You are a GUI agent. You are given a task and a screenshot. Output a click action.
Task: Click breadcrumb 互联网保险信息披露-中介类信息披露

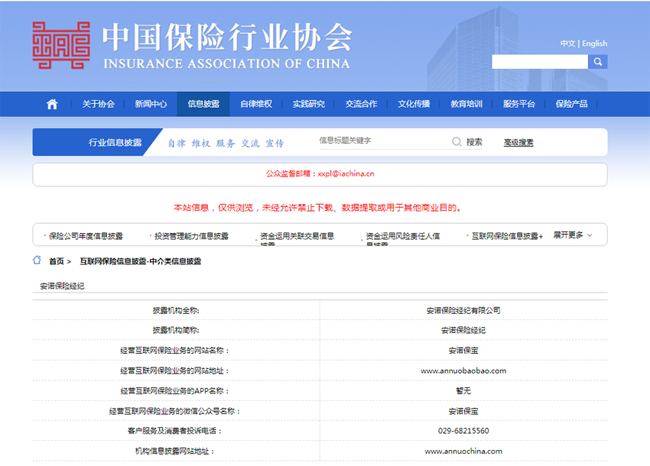point(140,261)
